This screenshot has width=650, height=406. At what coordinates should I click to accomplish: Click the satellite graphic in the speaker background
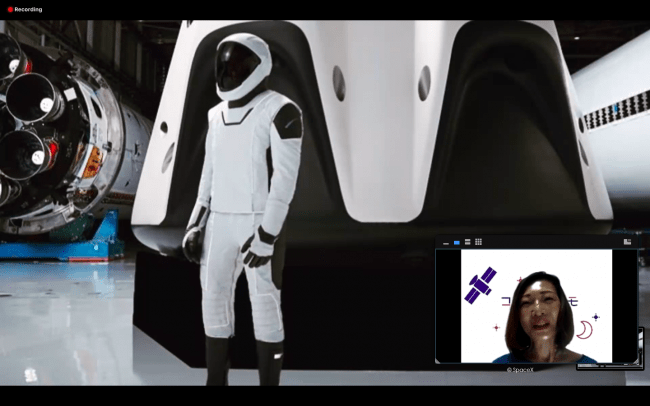[480, 285]
